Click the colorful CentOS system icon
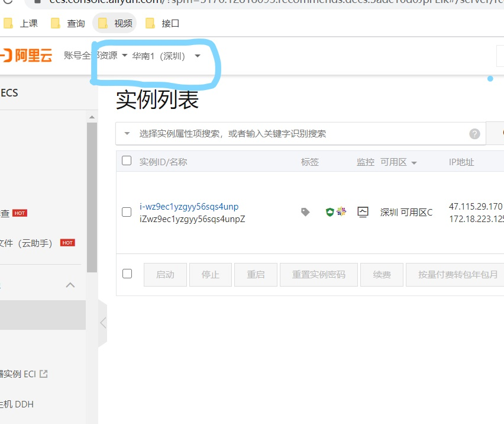 coord(341,211)
